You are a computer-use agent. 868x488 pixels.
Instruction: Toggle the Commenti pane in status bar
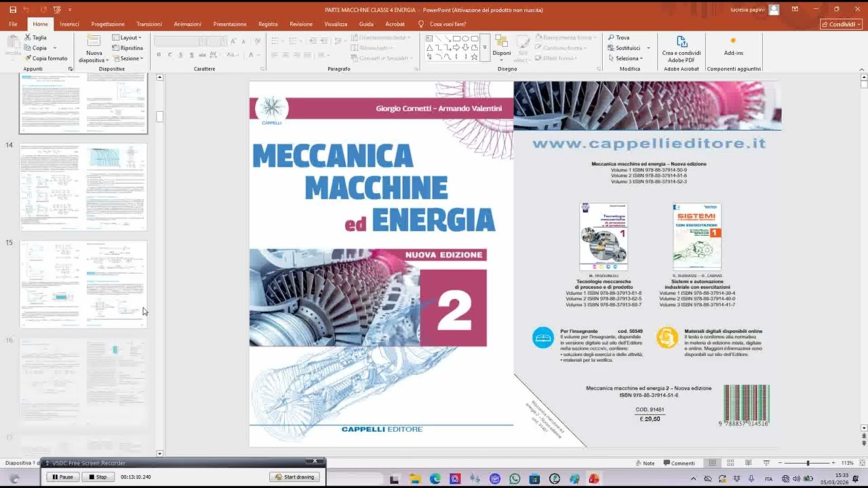[x=678, y=463]
